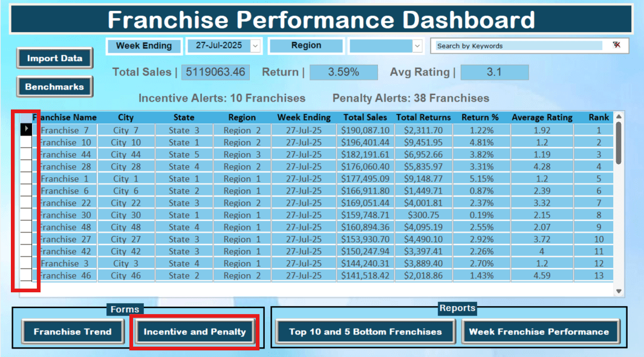Open the Franchise Trend form
This screenshot has height=357, width=644.
[x=73, y=332]
